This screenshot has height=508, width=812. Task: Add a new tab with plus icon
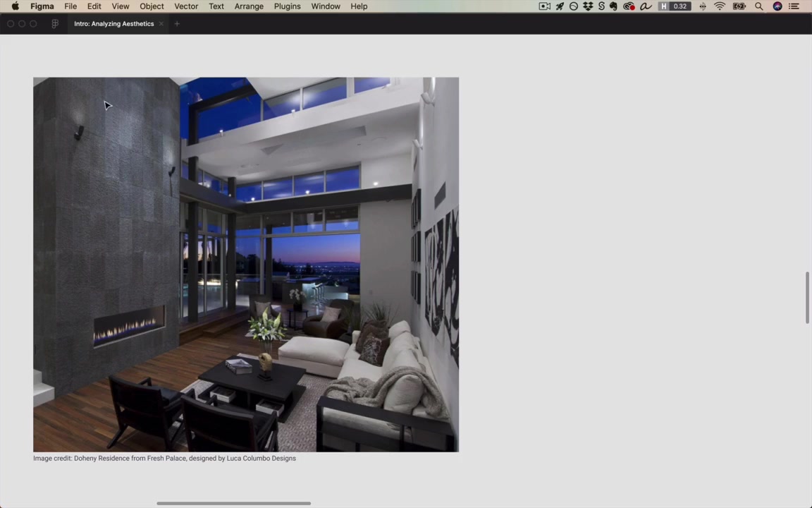[177, 24]
